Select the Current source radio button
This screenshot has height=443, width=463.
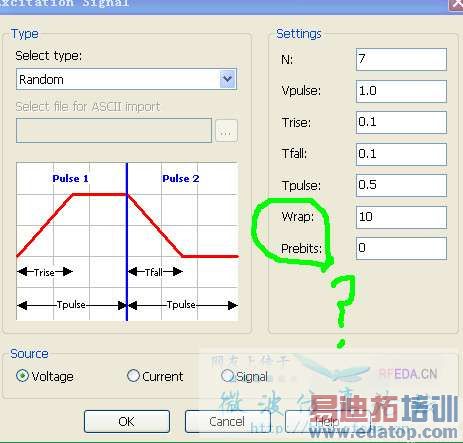133,376
